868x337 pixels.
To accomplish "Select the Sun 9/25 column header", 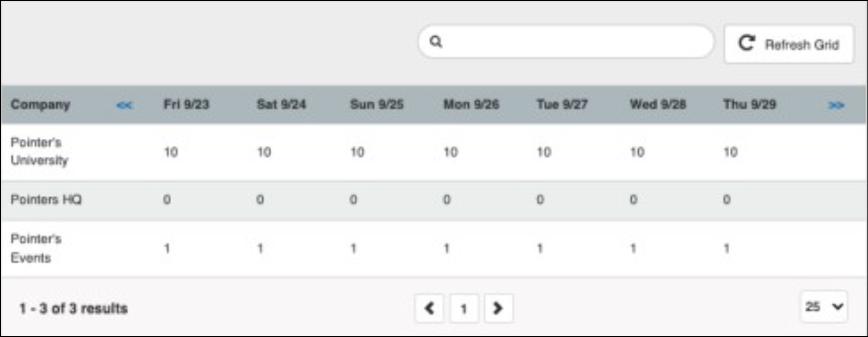I will 376,105.
